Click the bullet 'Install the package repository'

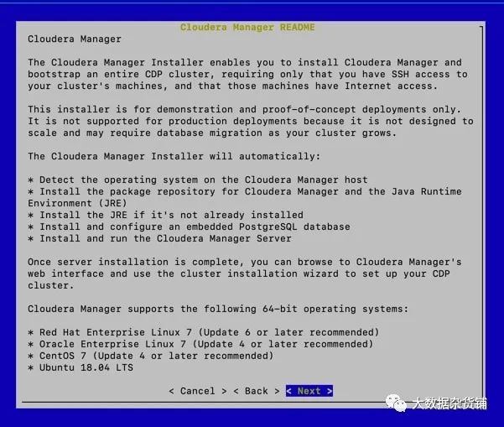point(245,191)
